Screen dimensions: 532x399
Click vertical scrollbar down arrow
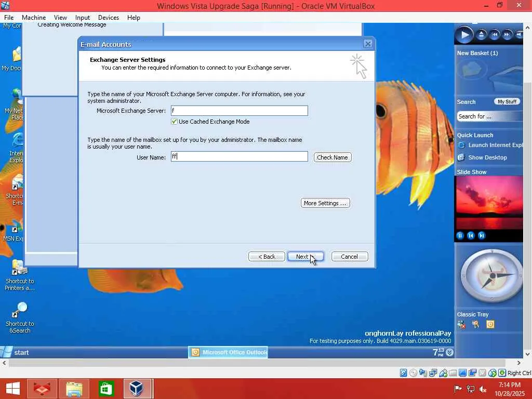528,354
